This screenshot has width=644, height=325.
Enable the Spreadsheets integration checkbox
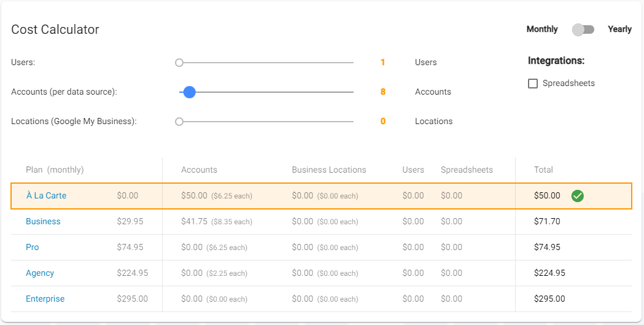coord(533,84)
